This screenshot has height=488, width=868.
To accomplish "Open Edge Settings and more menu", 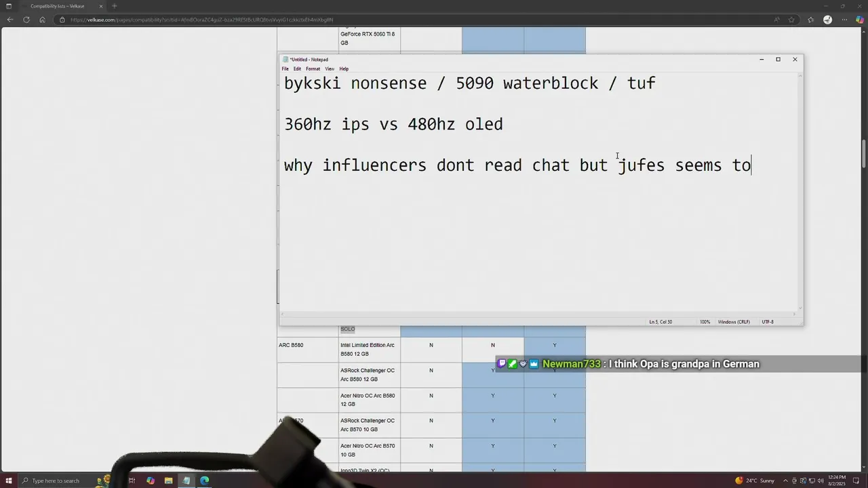I will click(x=843, y=20).
